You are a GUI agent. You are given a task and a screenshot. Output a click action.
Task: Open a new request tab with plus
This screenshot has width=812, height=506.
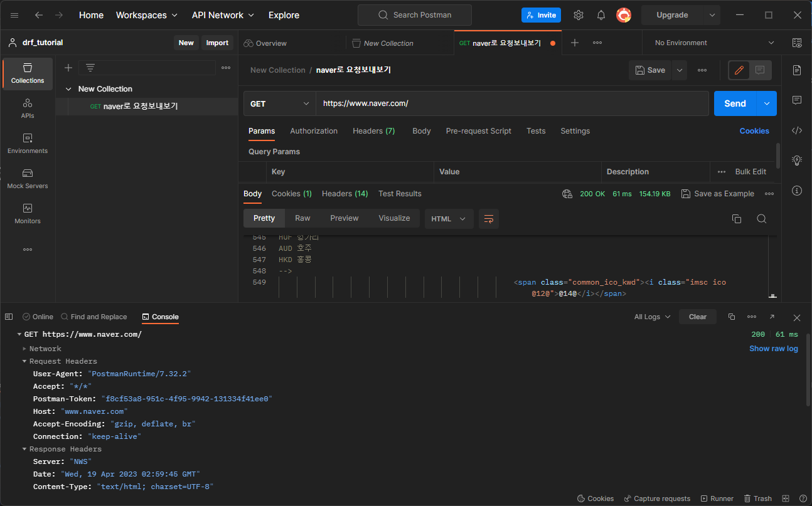click(x=574, y=43)
